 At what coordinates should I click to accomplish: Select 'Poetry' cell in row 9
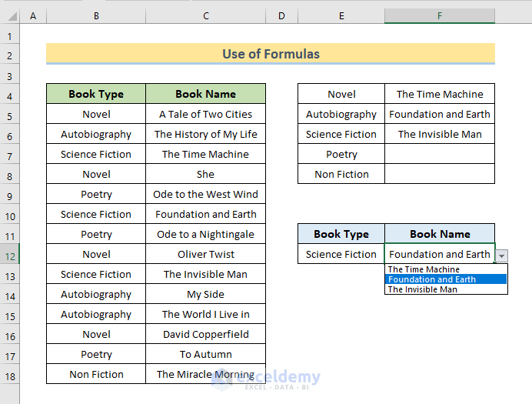tap(96, 194)
